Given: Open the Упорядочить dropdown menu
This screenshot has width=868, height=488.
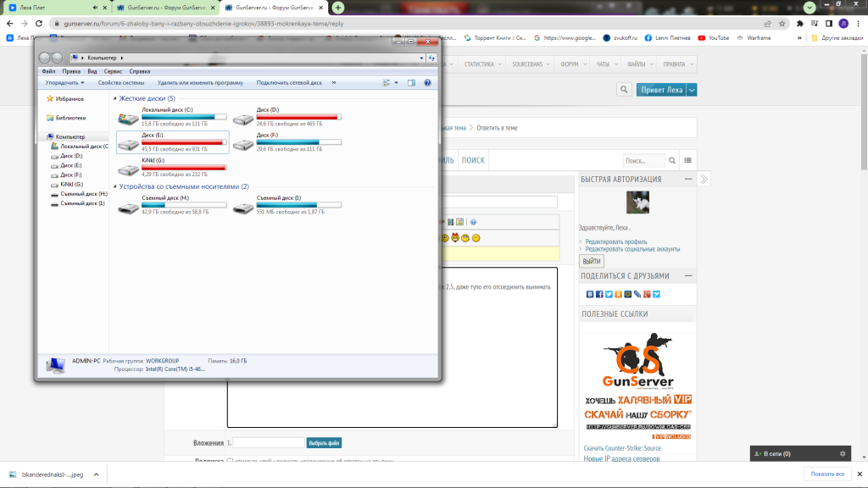Looking at the screenshot, I should pos(64,83).
